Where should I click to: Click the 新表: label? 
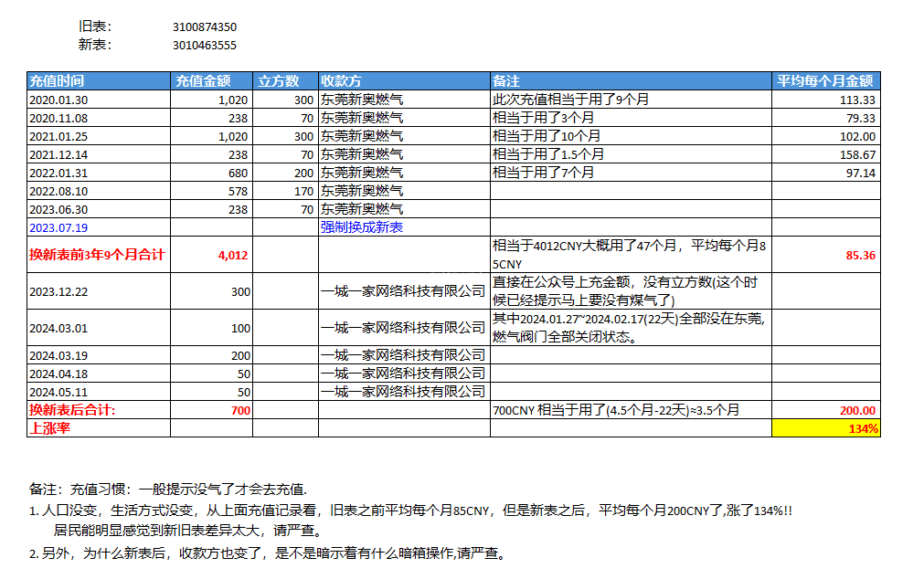(94, 45)
